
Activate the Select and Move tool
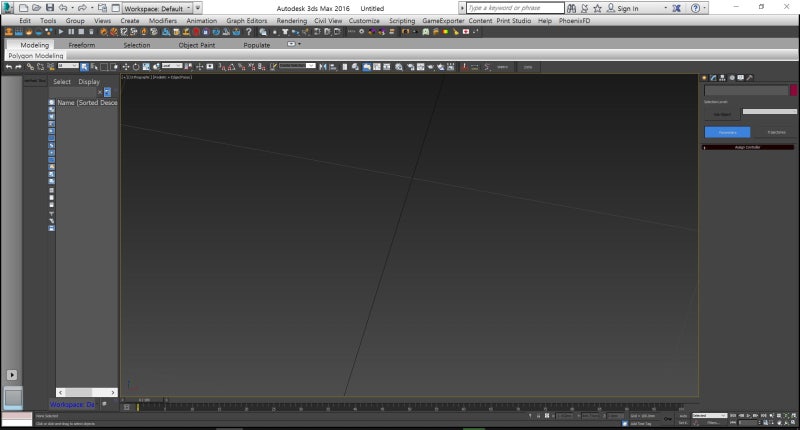126,67
